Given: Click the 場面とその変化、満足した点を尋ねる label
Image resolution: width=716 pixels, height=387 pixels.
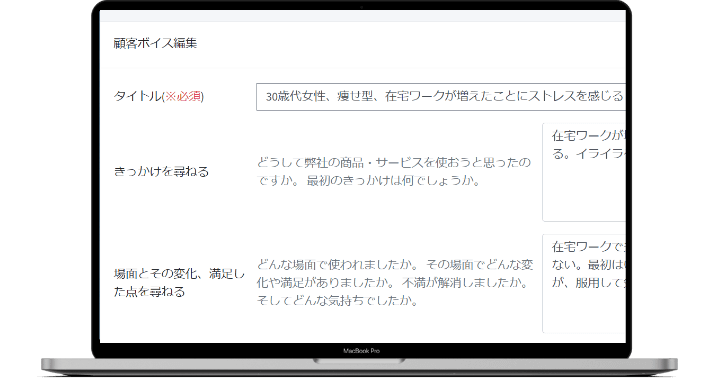Looking at the screenshot, I should 179,282.
